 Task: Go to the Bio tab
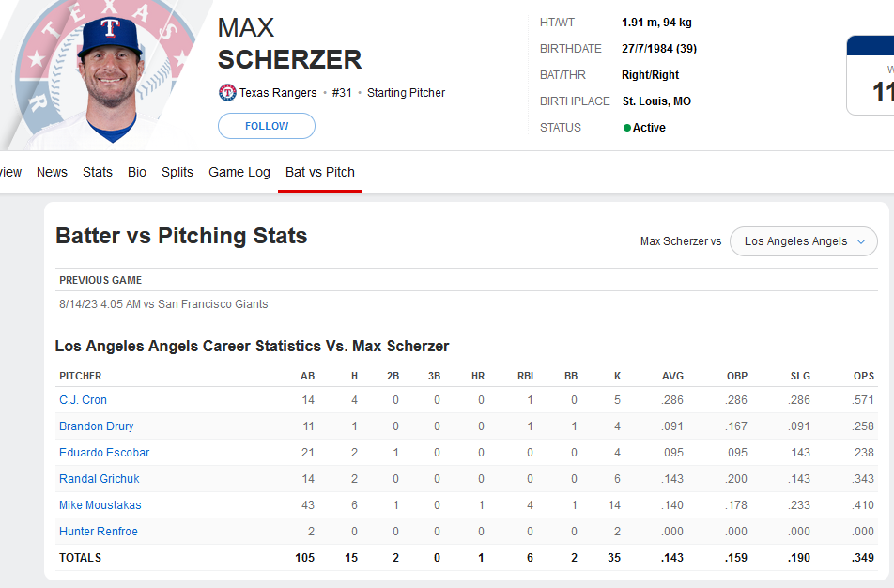[x=137, y=172]
